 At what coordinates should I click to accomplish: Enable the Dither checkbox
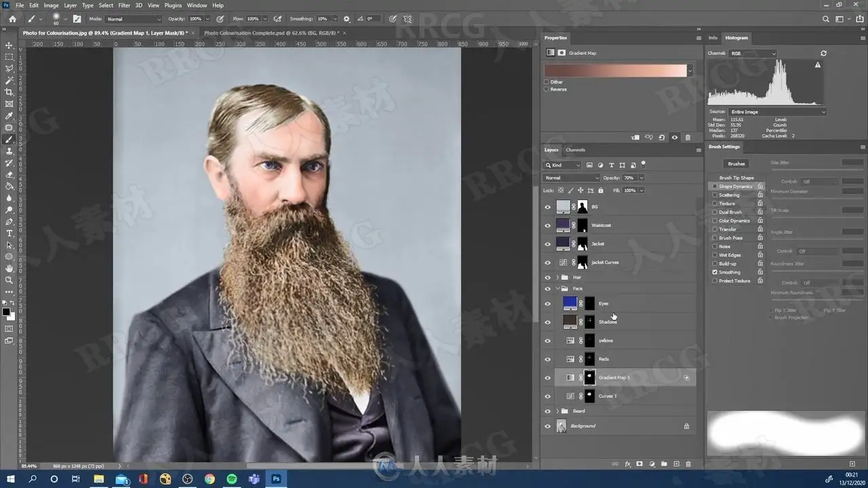(x=547, y=82)
